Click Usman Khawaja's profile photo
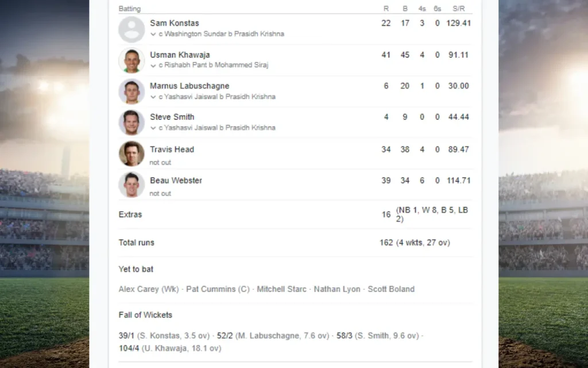Screen dimensions: 588x368 point(131,60)
